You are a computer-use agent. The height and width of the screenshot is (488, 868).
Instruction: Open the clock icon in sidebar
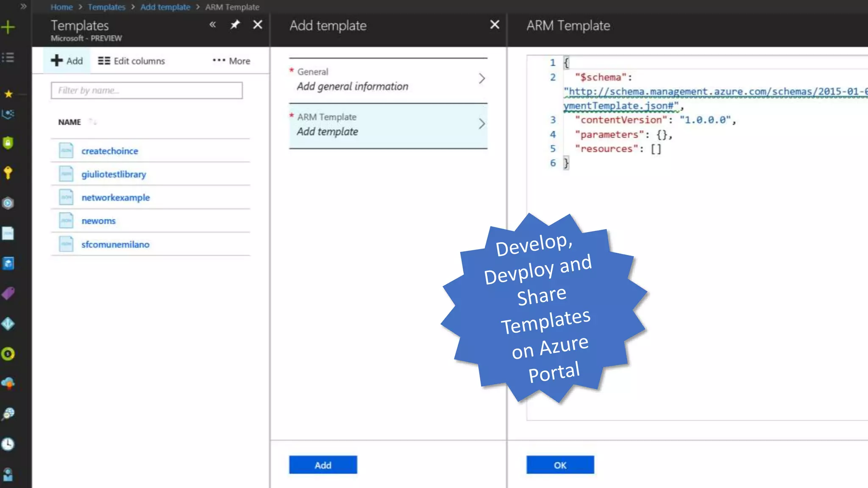[x=8, y=444]
